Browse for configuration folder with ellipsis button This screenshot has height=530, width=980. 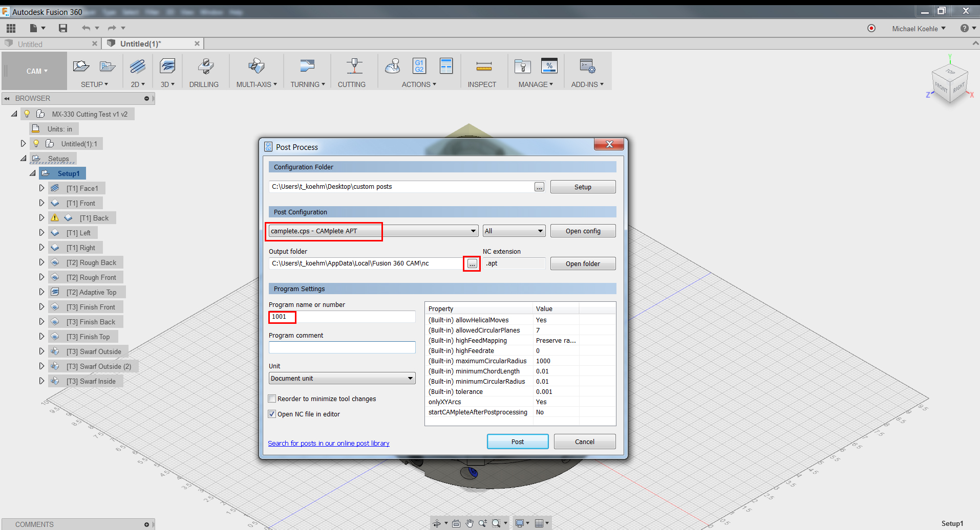point(539,187)
